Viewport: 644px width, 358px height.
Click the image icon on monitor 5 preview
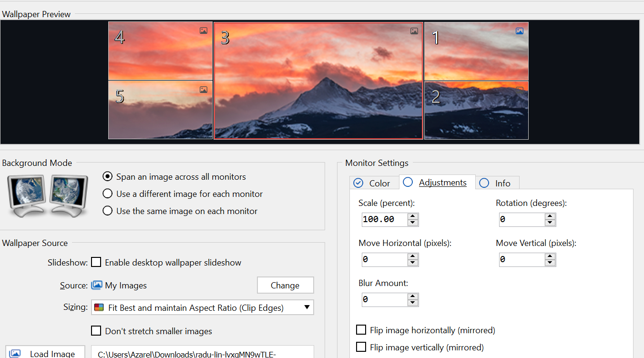point(204,90)
